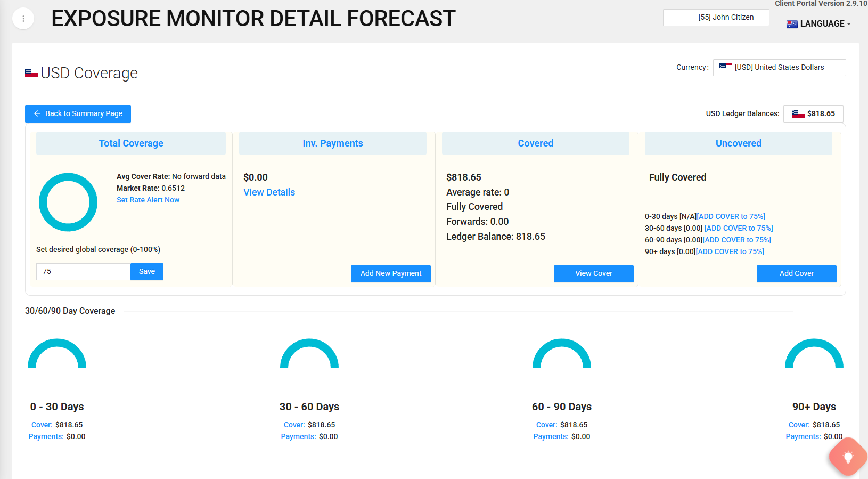868x479 pixels.
Task: Click the 0 - 30 Days gauge
Action: point(57,353)
